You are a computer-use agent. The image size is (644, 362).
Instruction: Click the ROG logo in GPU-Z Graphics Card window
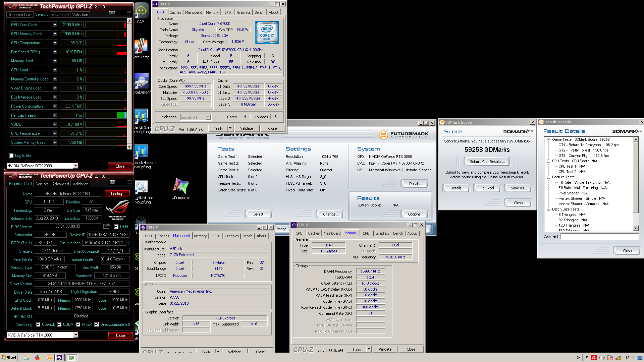click(117, 209)
